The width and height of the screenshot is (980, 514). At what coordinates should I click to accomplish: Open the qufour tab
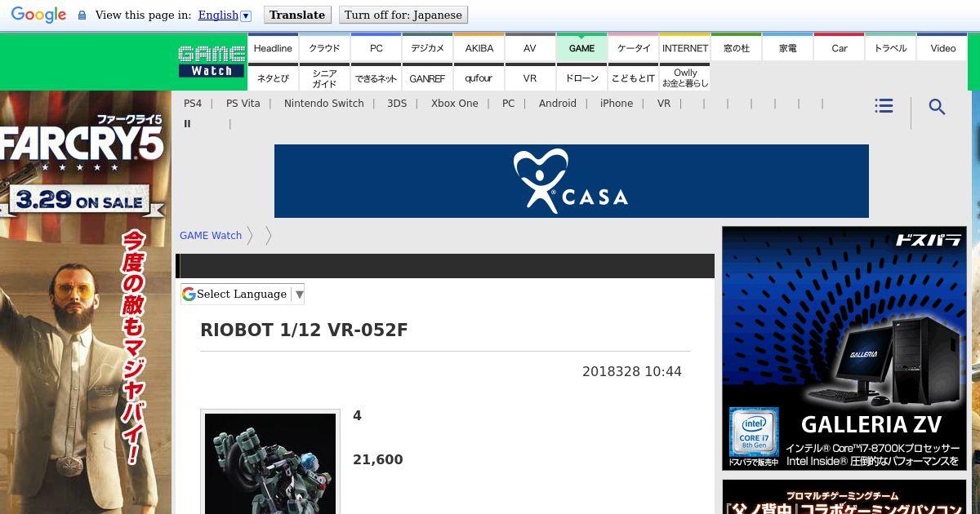coord(479,78)
